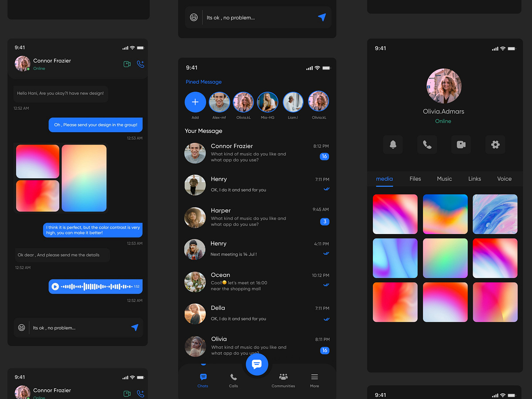The width and height of the screenshot is (532, 399).
Task: Expand the More menu in bottom navigation
Action: pos(314,380)
